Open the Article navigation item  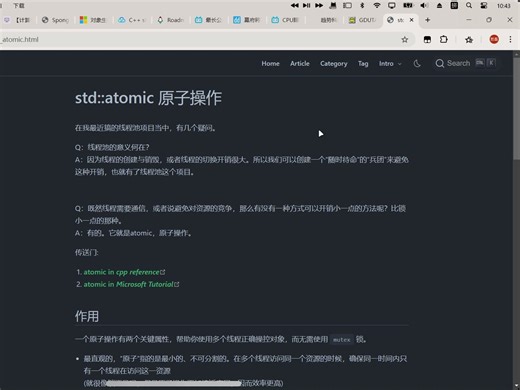click(x=300, y=63)
